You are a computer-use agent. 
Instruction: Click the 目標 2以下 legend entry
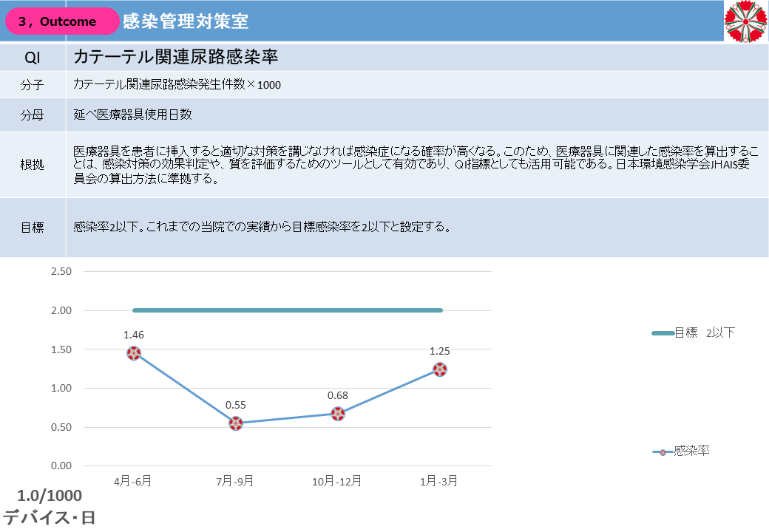(694, 332)
